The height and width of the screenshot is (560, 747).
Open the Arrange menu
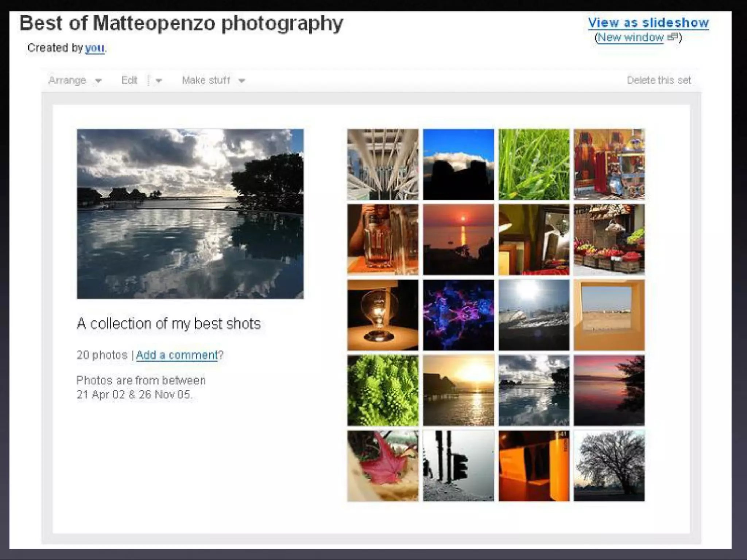67,80
